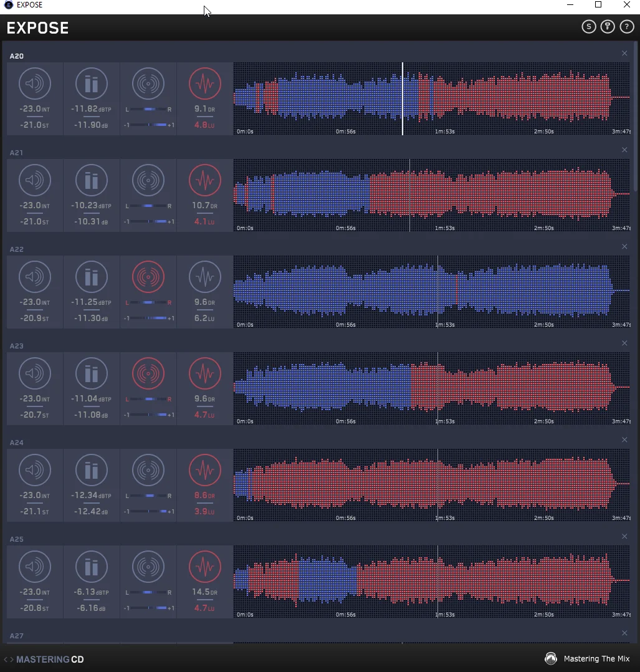Click the peaks level icon for track A20

(x=91, y=84)
